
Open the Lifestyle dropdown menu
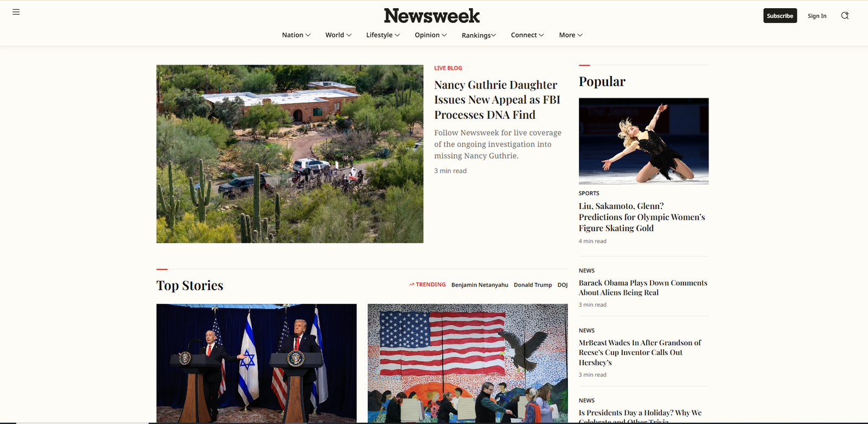tap(383, 35)
